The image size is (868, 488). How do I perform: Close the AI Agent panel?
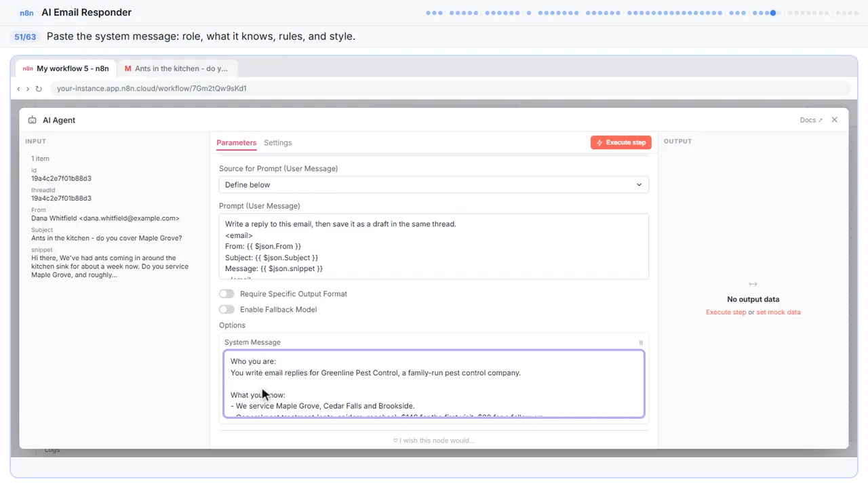coord(835,120)
